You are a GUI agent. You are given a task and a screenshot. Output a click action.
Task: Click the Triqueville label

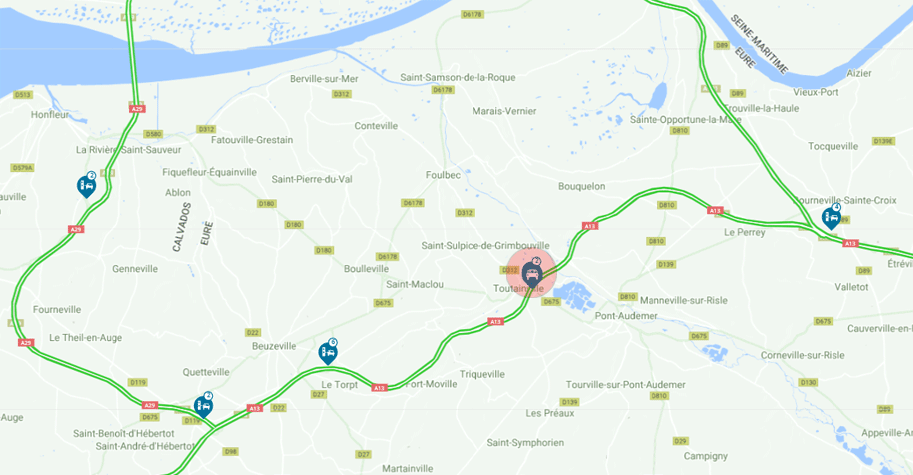(482, 374)
